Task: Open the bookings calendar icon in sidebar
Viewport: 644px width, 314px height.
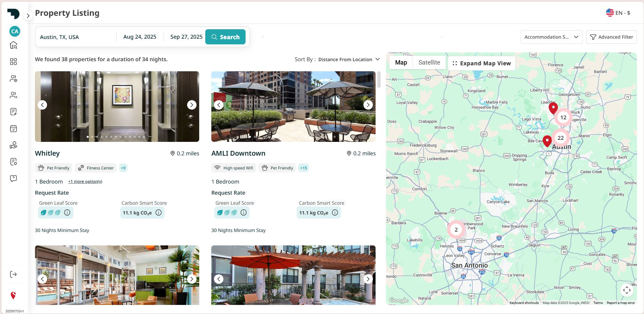Action: pos(13,128)
